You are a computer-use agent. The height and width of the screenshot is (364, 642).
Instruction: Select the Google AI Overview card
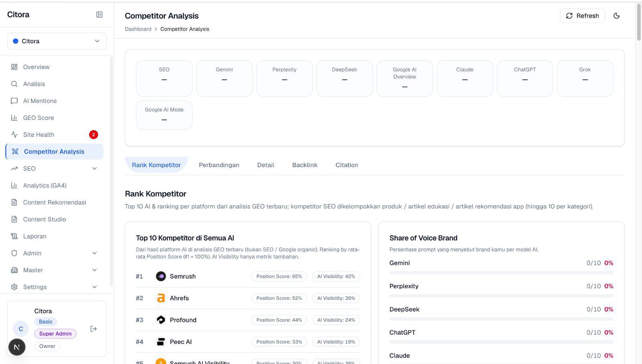tap(405, 78)
